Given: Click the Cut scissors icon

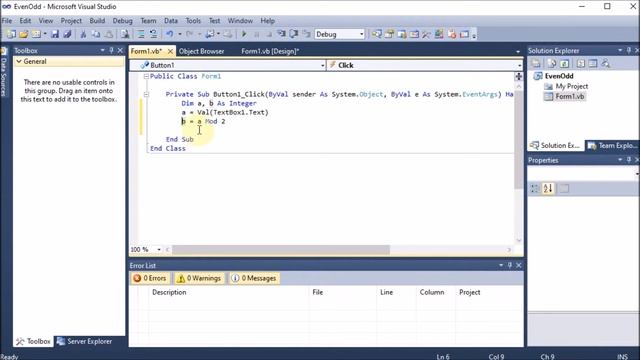Looking at the screenshot, I should (x=83, y=34).
